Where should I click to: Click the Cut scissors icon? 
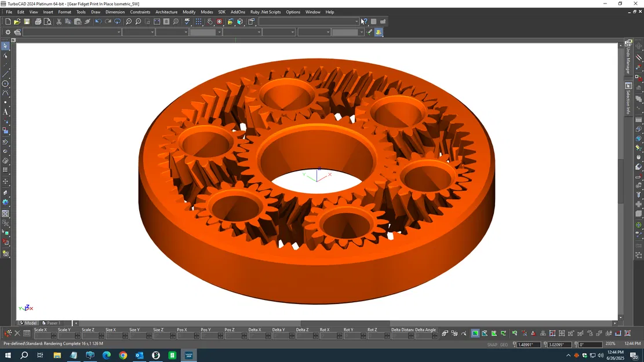(x=59, y=21)
